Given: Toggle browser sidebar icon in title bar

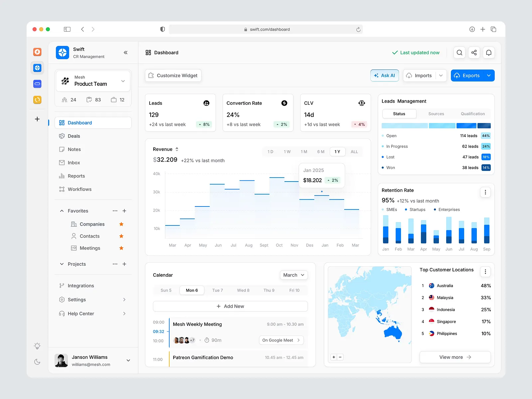Looking at the screenshot, I should pos(67,29).
